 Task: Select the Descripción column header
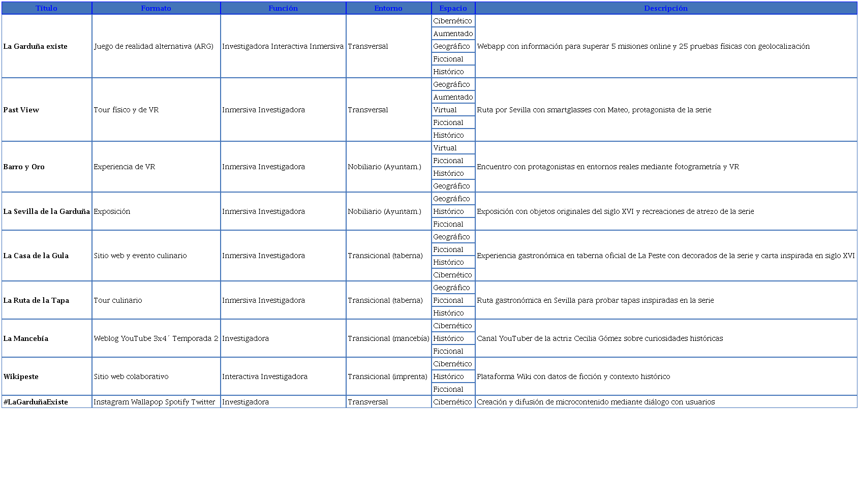[666, 8]
